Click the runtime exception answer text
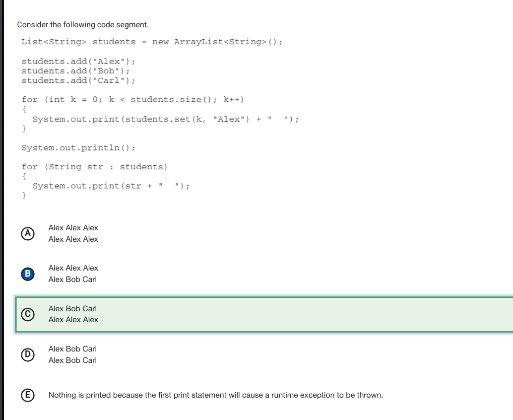The width and height of the screenshot is (513, 420). pyautogui.click(x=216, y=395)
